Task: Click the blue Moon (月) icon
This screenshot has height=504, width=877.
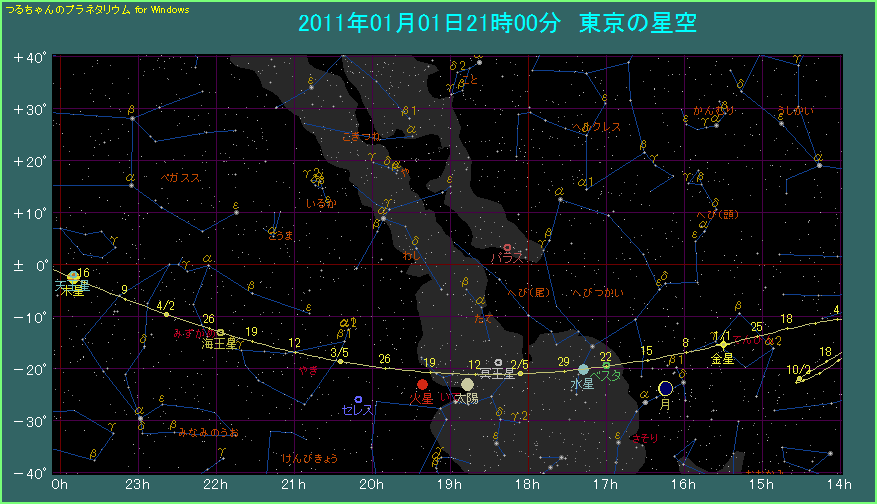Action: tap(666, 388)
